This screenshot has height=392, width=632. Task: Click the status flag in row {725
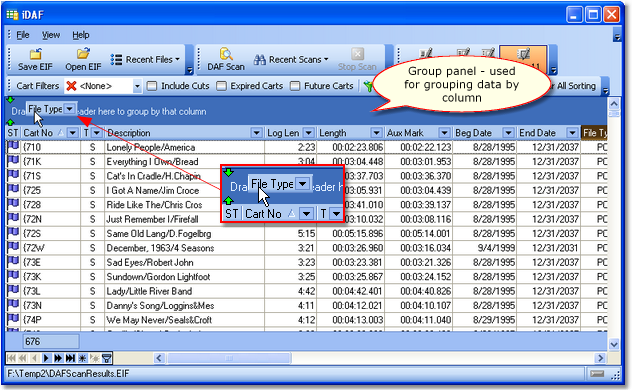(x=13, y=190)
